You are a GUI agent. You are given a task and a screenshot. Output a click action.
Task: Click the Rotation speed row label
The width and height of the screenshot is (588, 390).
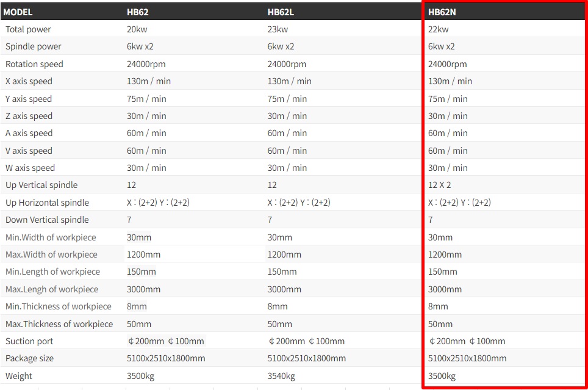click(x=34, y=64)
